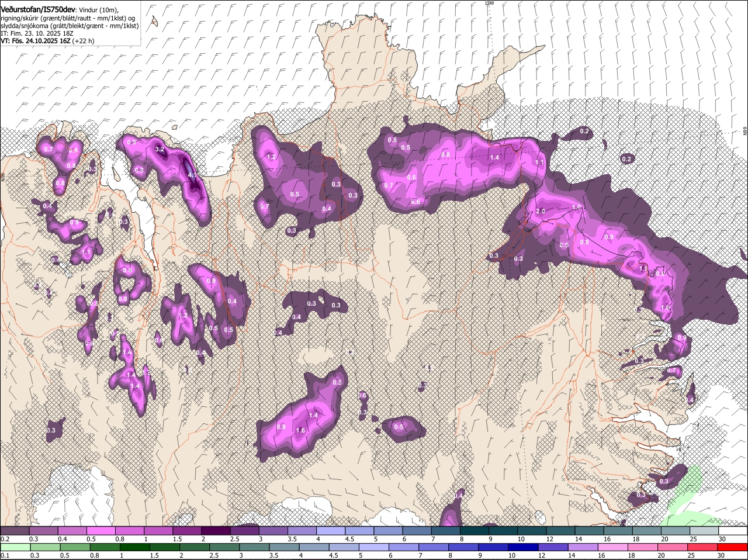Pick the snow-scale swatch for 6–7 mm
The image size is (748, 560).
click(417, 531)
